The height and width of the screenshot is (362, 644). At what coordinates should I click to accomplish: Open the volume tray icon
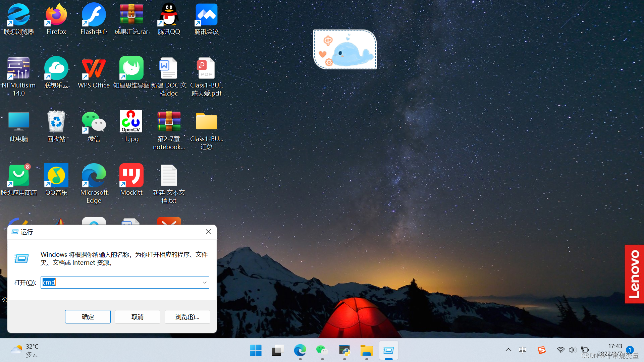pyautogui.click(x=572, y=350)
